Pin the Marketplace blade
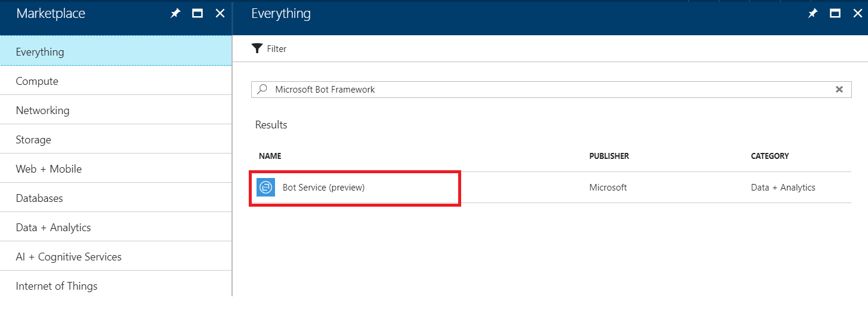The width and height of the screenshot is (868, 313). pos(175,14)
